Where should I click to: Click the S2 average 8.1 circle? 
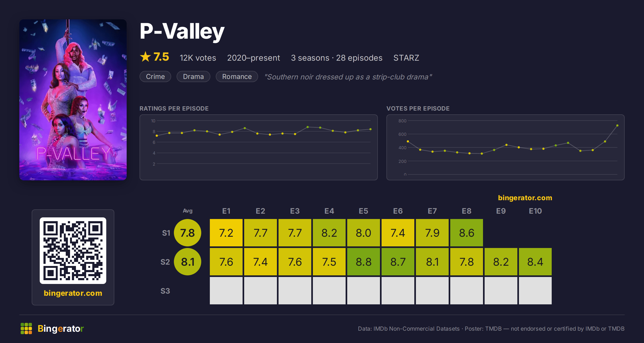tap(188, 262)
